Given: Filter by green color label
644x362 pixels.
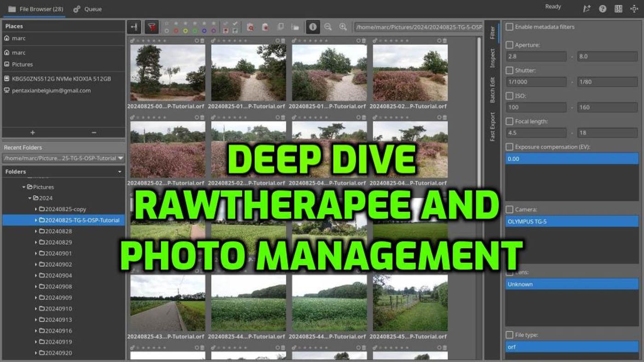Looking at the screenshot, I should click(195, 31).
